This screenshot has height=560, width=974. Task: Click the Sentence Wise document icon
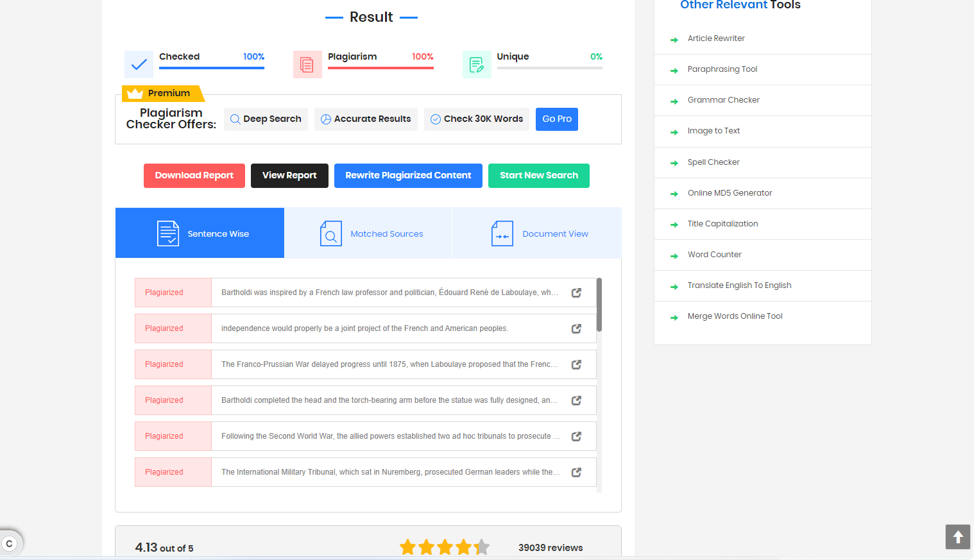(x=168, y=233)
